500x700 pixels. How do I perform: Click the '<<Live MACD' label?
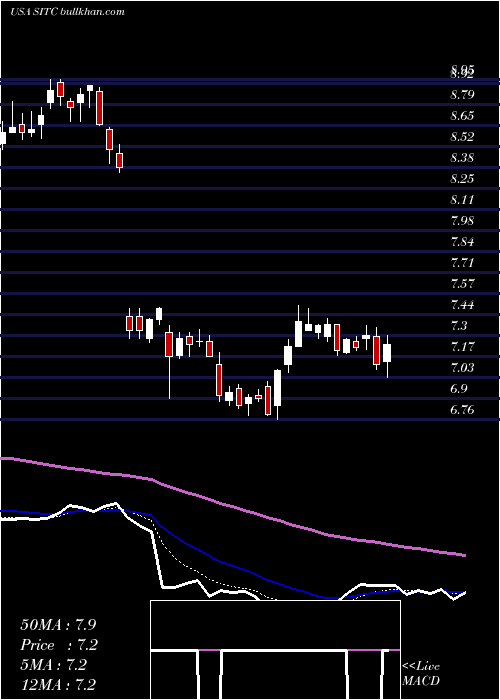421,674
